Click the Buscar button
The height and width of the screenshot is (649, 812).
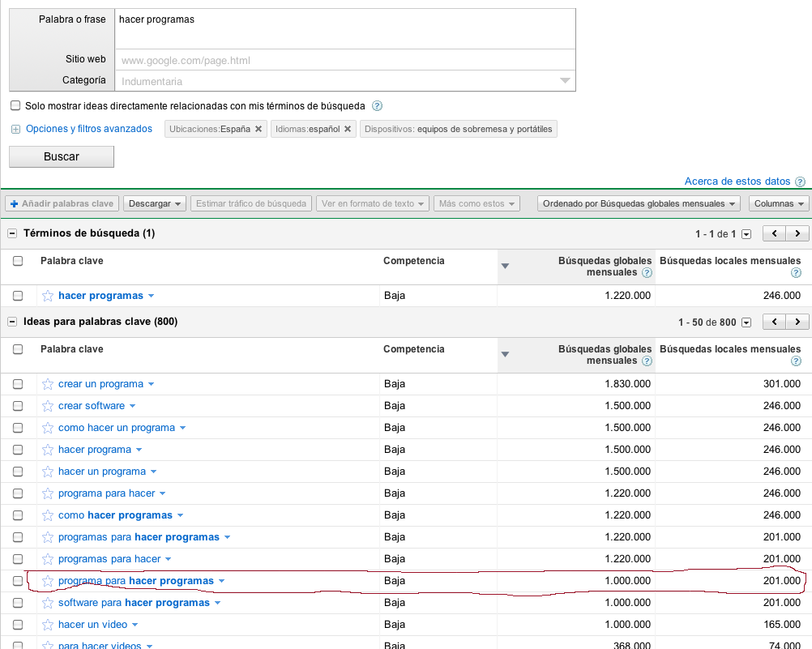pos(62,156)
